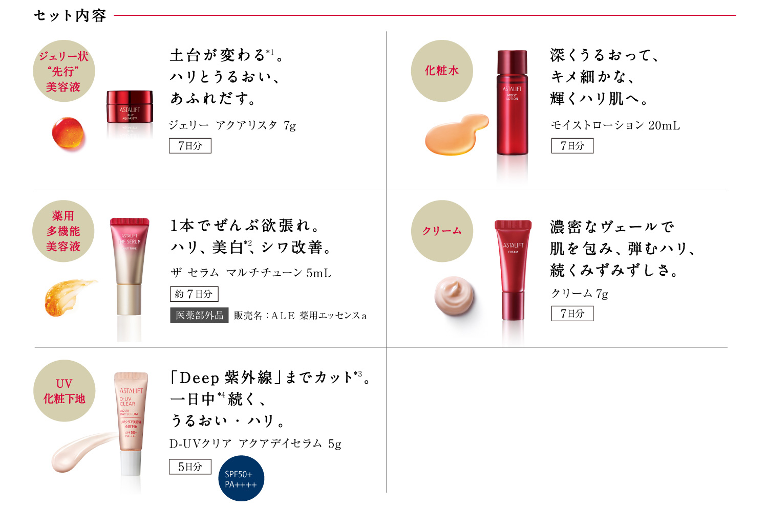Click the orange lotion texture swatch

click(457, 134)
